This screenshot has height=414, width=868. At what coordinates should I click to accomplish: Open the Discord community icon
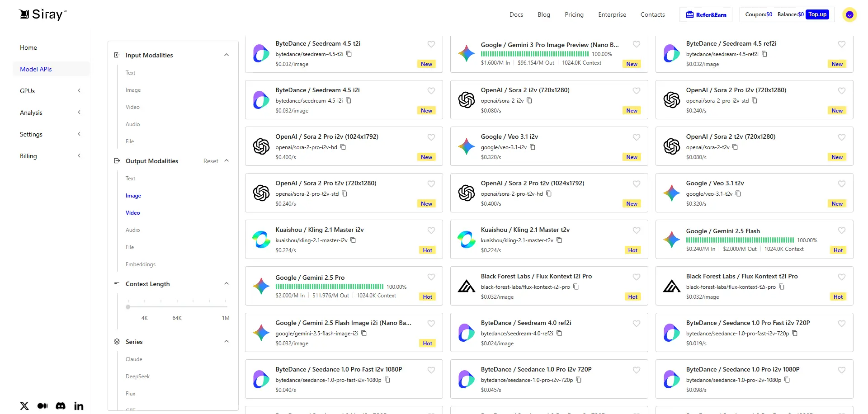pyautogui.click(x=61, y=406)
